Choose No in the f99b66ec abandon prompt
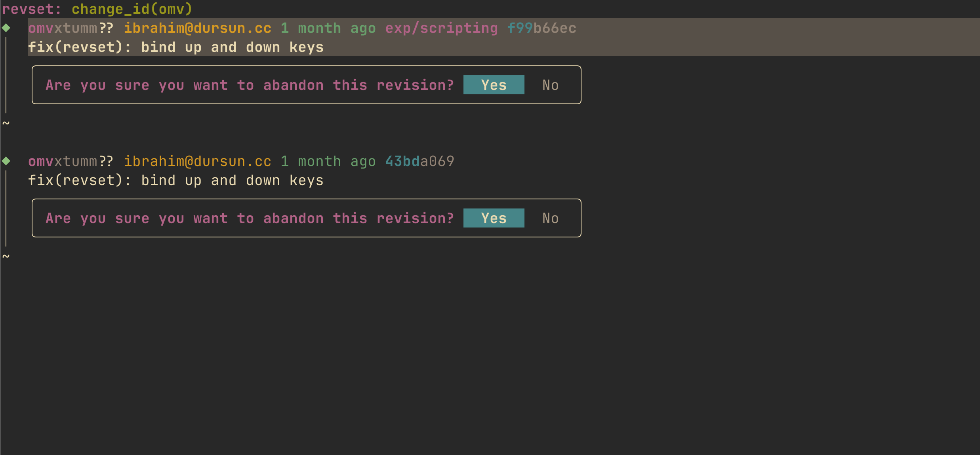Image resolution: width=980 pixels, height=455 pixels. pyautogui.click(x=550, y=85)
